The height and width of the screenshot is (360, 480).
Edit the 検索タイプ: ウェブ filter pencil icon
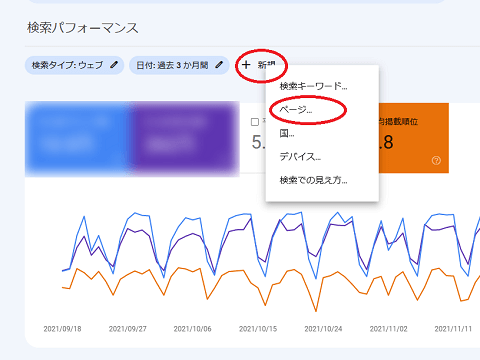click(114, 65)
